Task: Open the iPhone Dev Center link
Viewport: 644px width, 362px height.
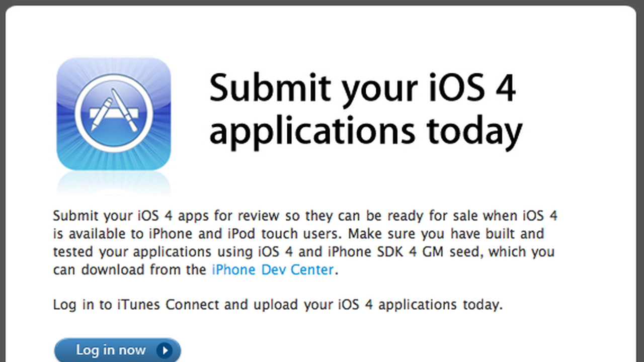Action: (x=273, y=269)
